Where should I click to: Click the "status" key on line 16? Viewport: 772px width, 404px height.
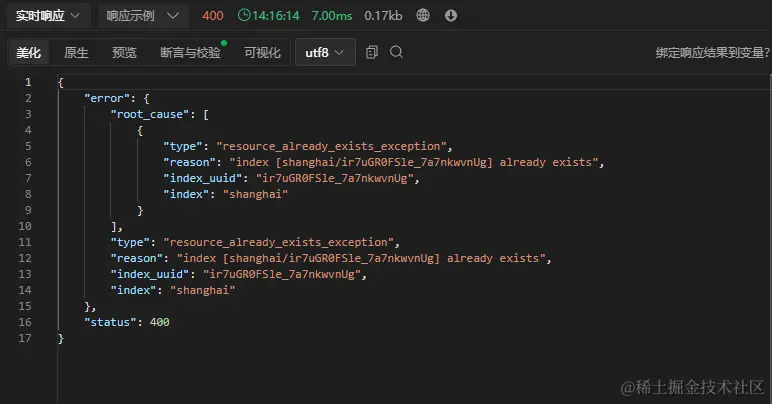click(110, 322)
